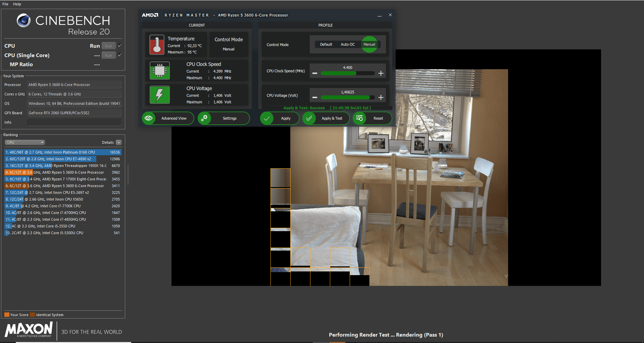The image size is (644, 343).
Task: Click the eye icon on Advanced View
Action: [x=149, y=118]
